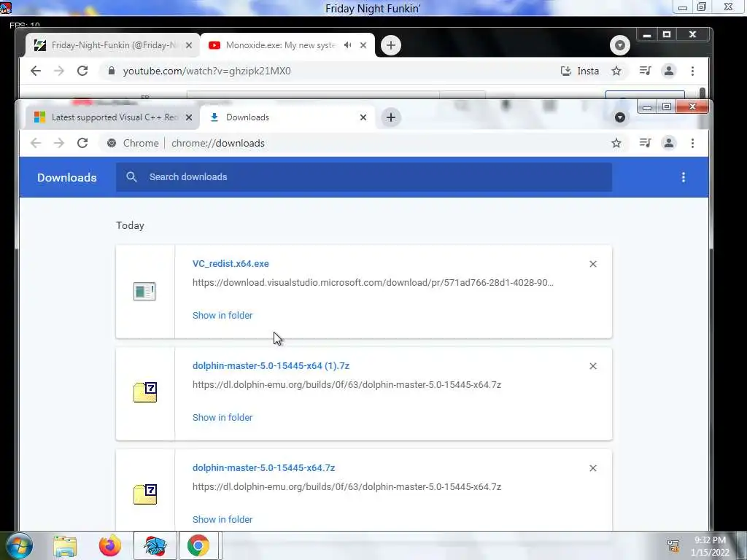Remove dolphin-master-5.0-15445-x64.7z from list

tap(592, 468)
